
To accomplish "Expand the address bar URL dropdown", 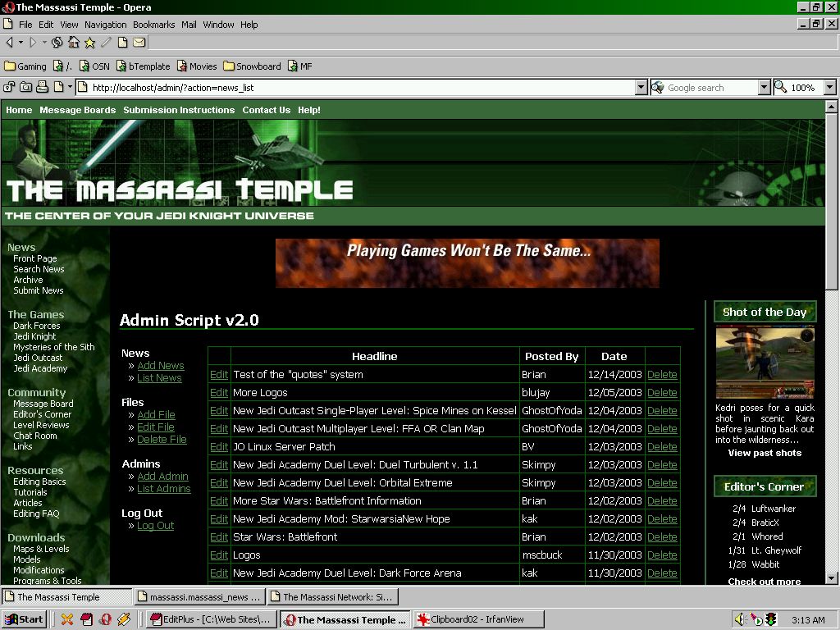I will tap(641, 87).
